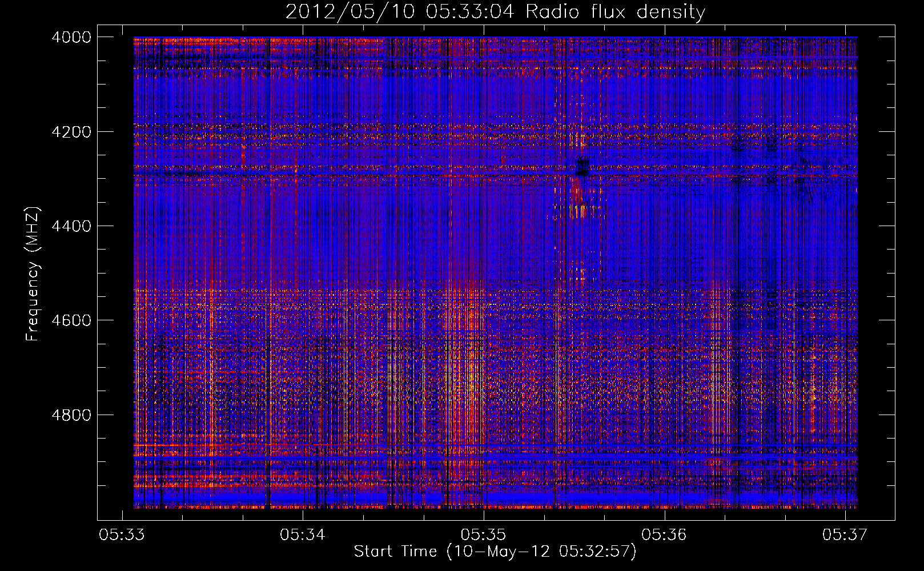Image resolution: width=924 pixels, height=571 pixels.
Task: Click the 4200 frequency tick label
Action: [x=71, y=132]
